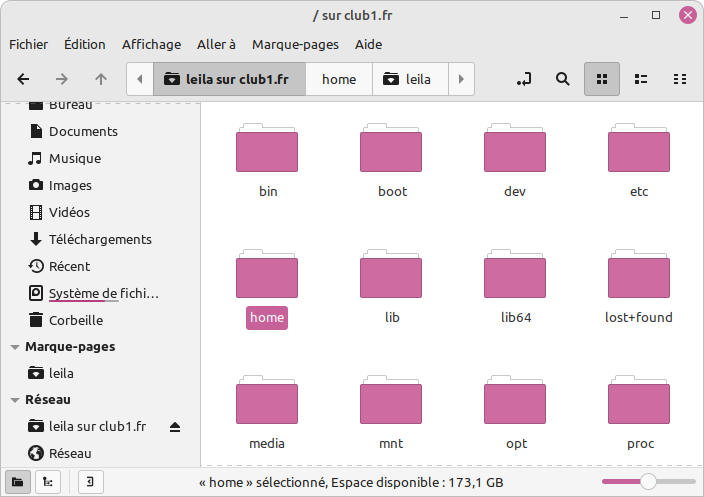Open the Affichage menu
The height and width of the screenshot is (497, 704).
tap(151, 44)
